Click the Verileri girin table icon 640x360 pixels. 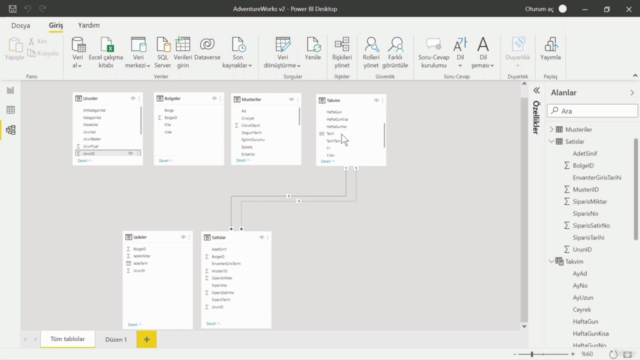tap(182, 44)
